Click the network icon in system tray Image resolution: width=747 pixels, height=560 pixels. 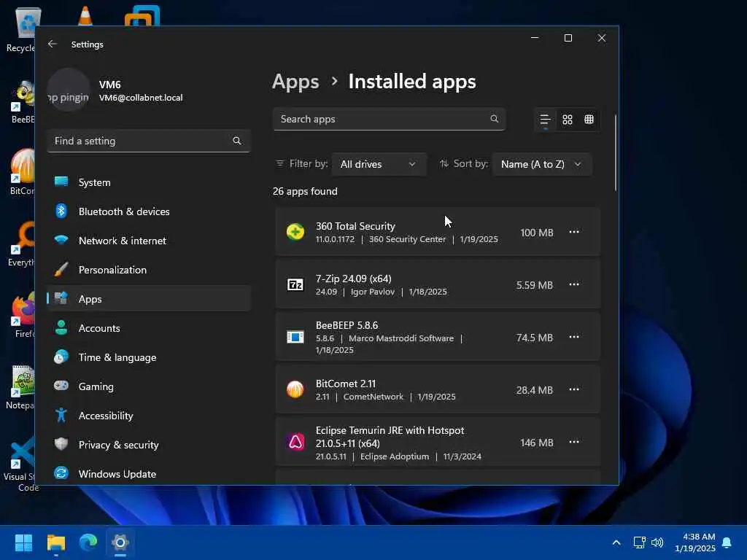tap(639, 542)
